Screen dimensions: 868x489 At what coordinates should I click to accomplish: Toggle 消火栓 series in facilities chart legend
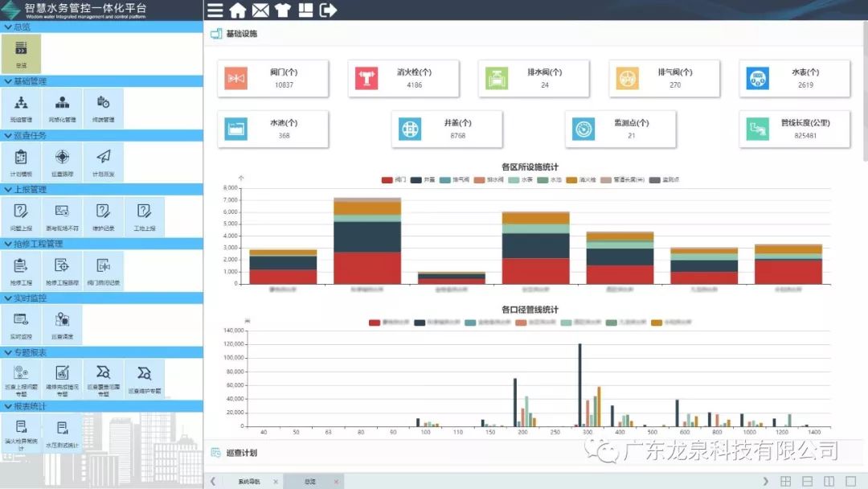click(577, 179)
